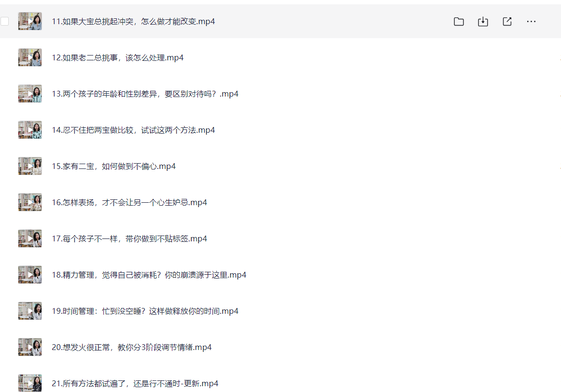Open thumbnail of video 12
This screenshot has width=561, height=392.
coord(30,57)
